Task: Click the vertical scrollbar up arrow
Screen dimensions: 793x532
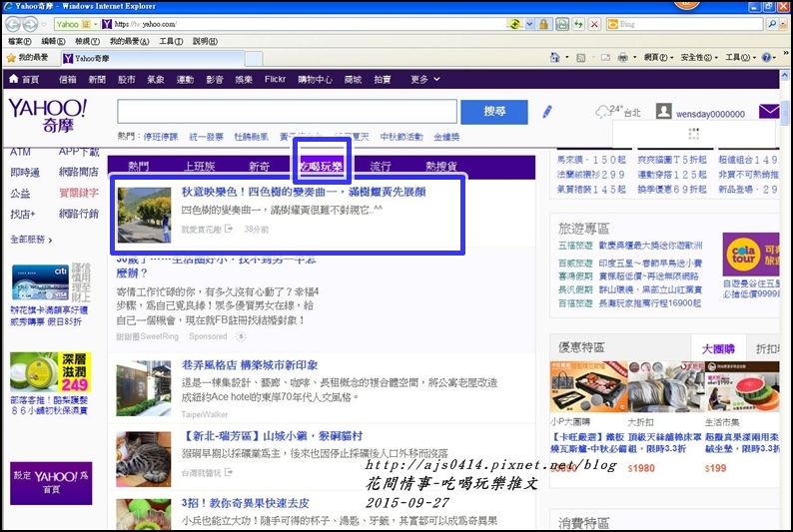Action: point(785,75)
